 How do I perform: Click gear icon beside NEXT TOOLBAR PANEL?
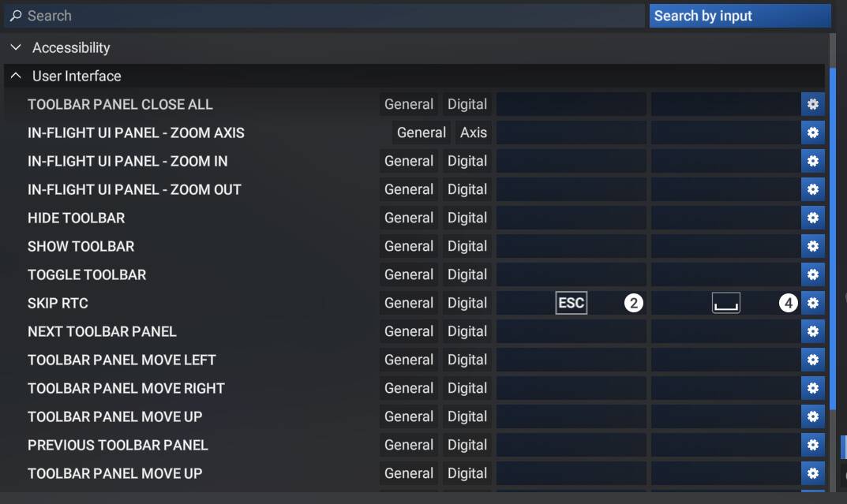tap(812, 331)
